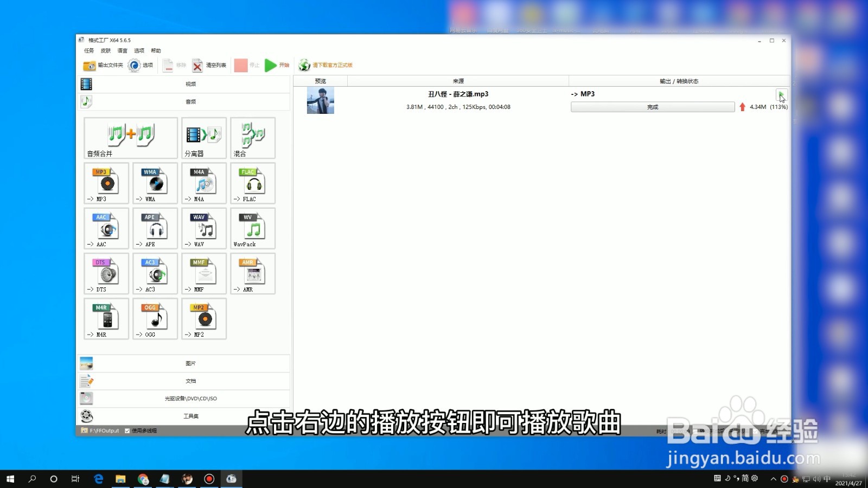Open the 混合 mixer tool
Screen dimensions: 868x488
point(252,138)
